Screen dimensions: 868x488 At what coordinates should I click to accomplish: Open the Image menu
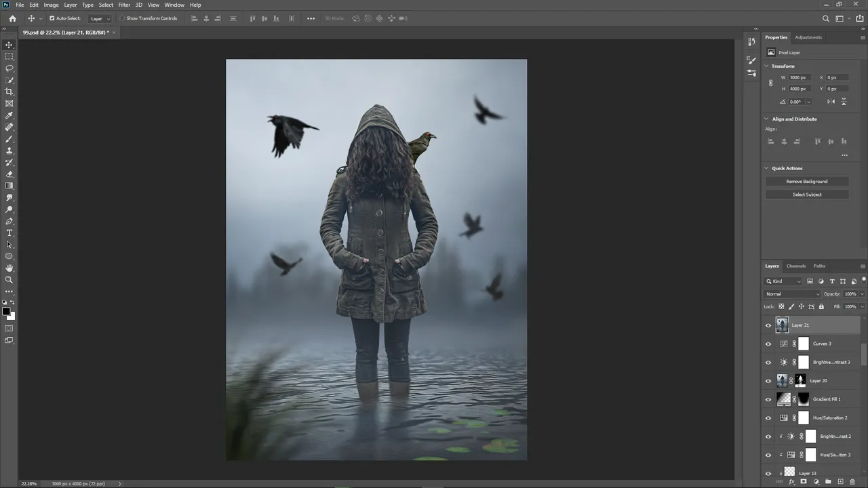point(52,5)
